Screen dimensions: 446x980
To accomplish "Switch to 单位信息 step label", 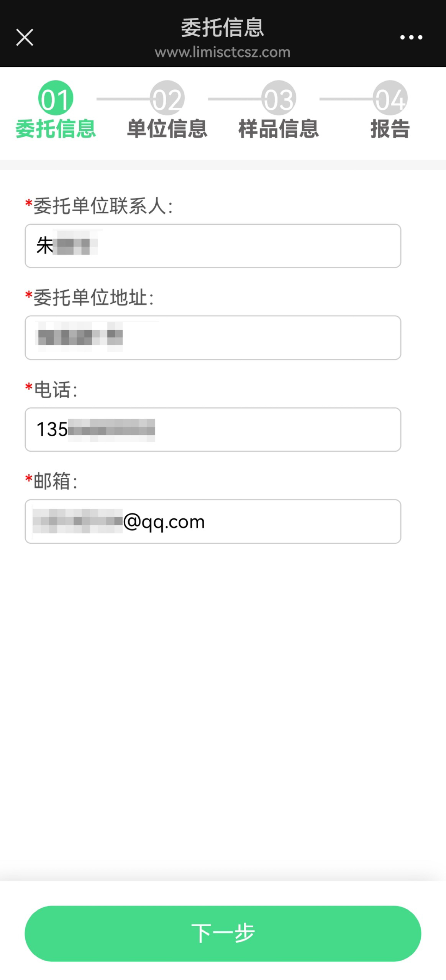I will (167, 128).
